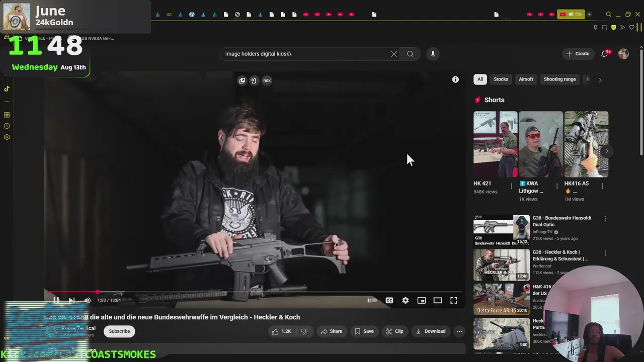Open the account avatar menu
Image resolution: width=644 pixels, height=362 pixels.
(623, 54)
